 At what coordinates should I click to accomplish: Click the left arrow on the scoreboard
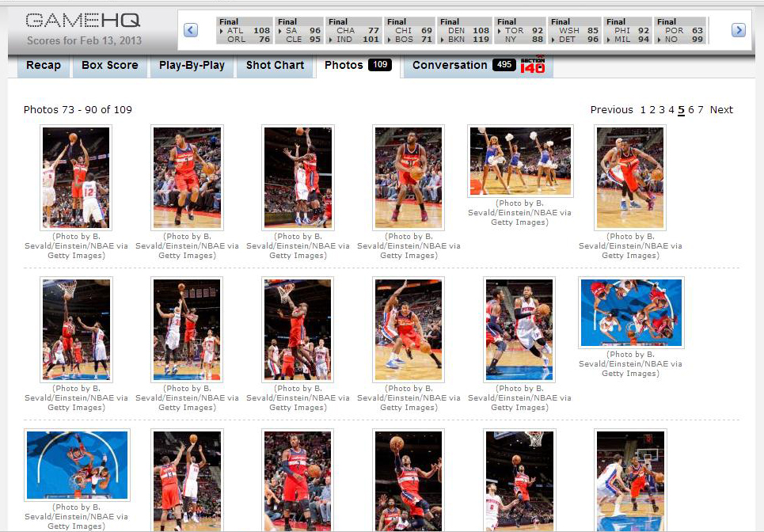191,30
